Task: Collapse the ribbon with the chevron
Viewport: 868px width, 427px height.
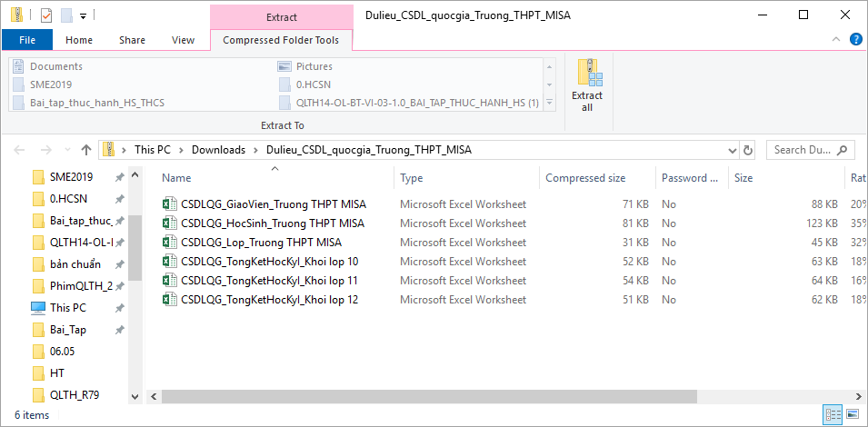Action: (x=836, y=39)
